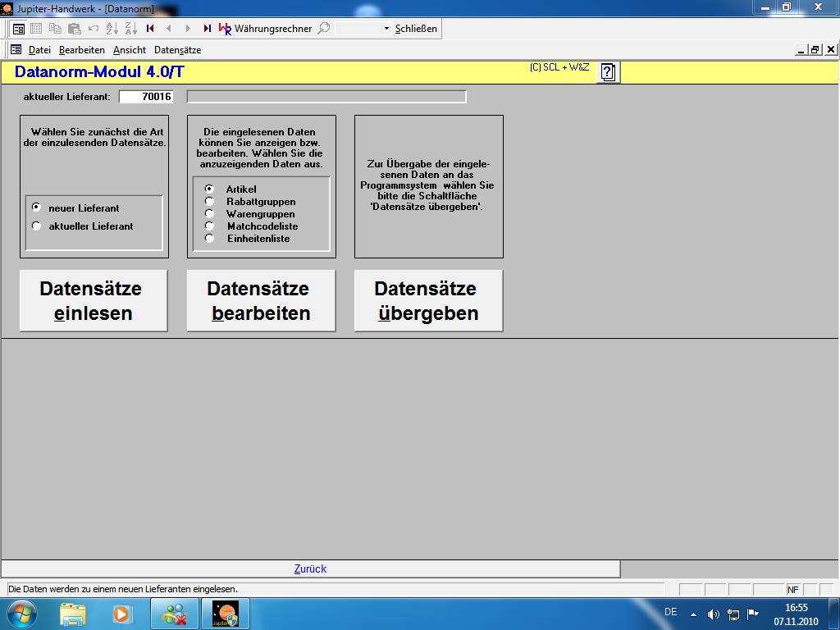Image resolution: width=840 pixels, height=630 pixels.
Task: Jump to last record with toolbar arrow
Action: click(207, 28)
